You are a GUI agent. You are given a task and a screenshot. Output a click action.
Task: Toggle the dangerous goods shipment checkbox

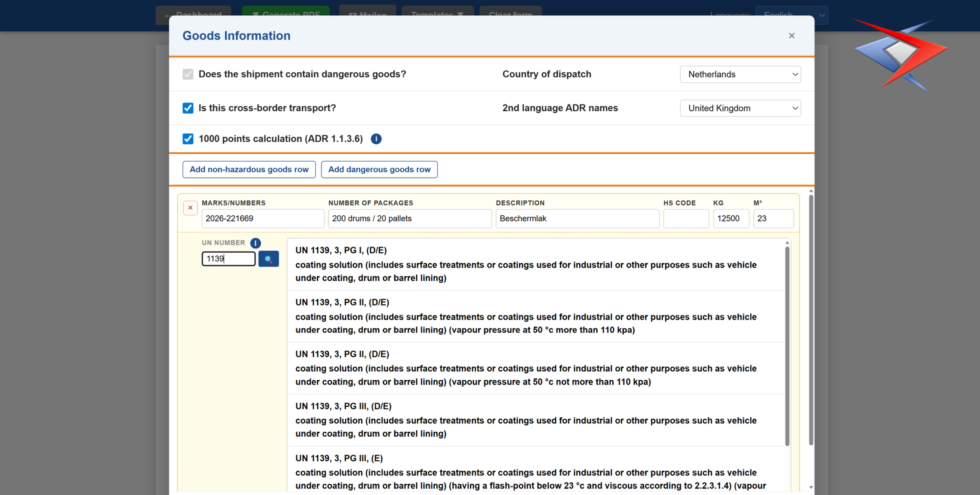pos(188,74)
